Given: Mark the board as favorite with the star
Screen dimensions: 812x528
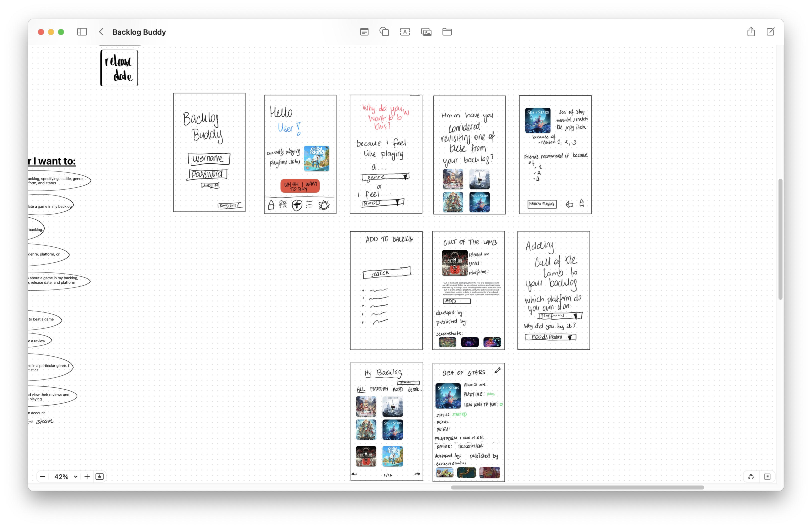Looking at the screenshot, I should point(99,476).
